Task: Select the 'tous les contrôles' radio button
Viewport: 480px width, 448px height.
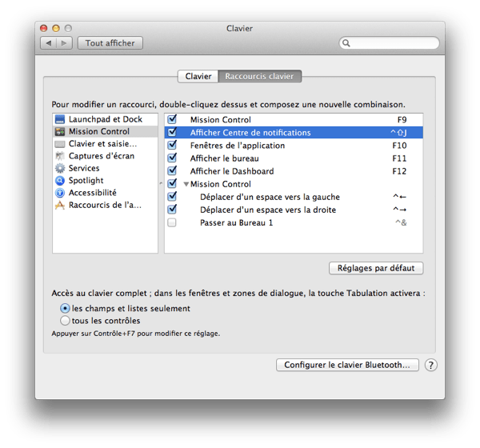Action: coord(66,320)
